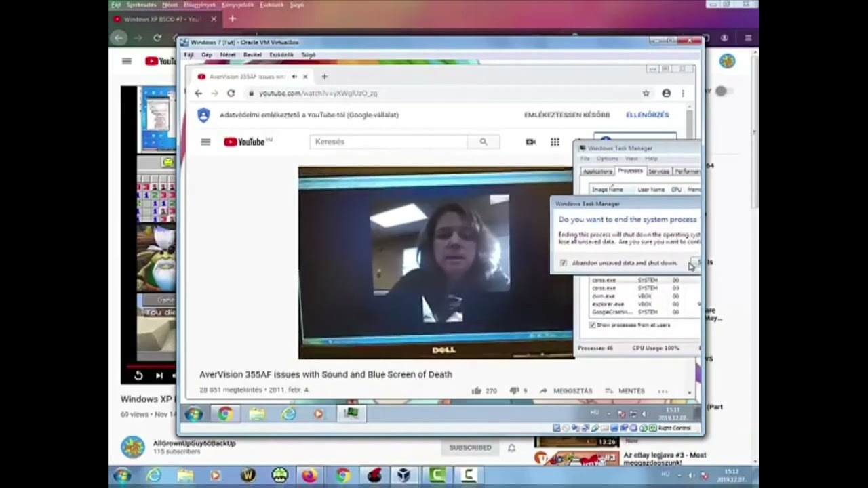Open the Chrome profile avatar in the VM
This screenshot has width=868, height=488.
667,94
